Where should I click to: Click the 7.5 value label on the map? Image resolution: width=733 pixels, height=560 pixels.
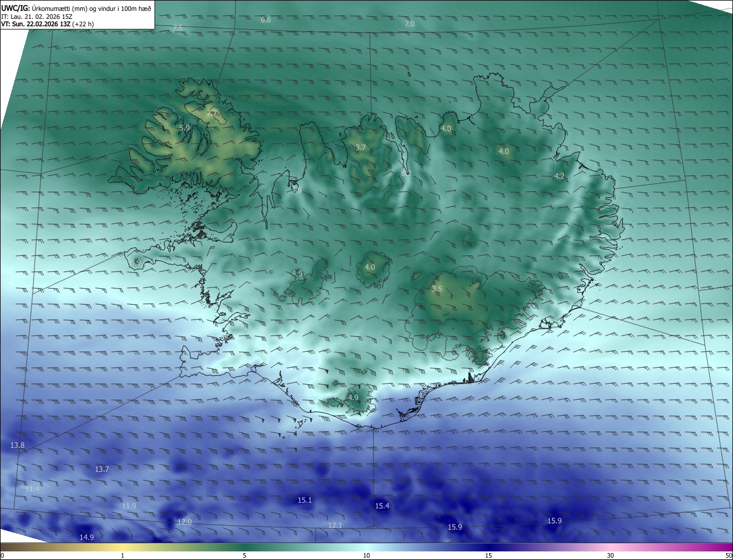click(178, 28)
